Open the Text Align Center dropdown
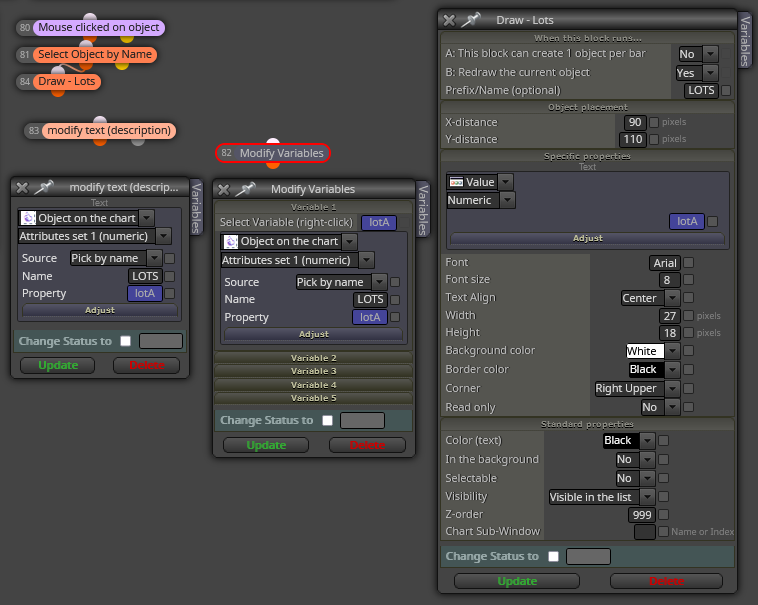 [672, 298]
